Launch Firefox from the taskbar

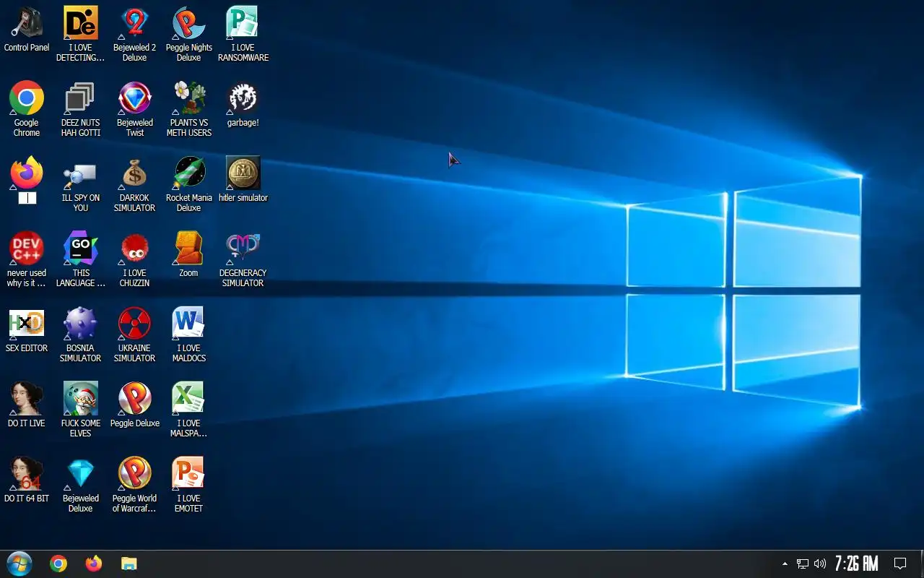(94, 564)
